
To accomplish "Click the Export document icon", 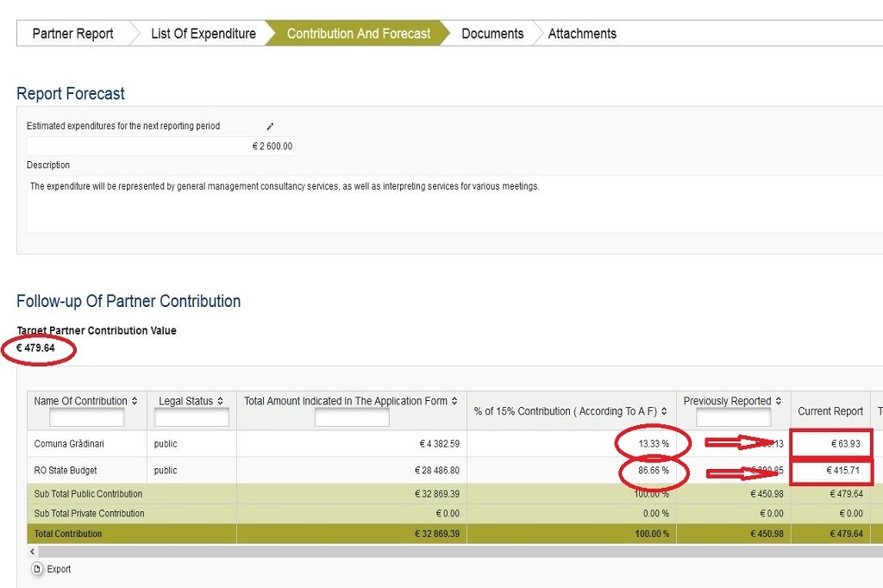I will 36,569.
